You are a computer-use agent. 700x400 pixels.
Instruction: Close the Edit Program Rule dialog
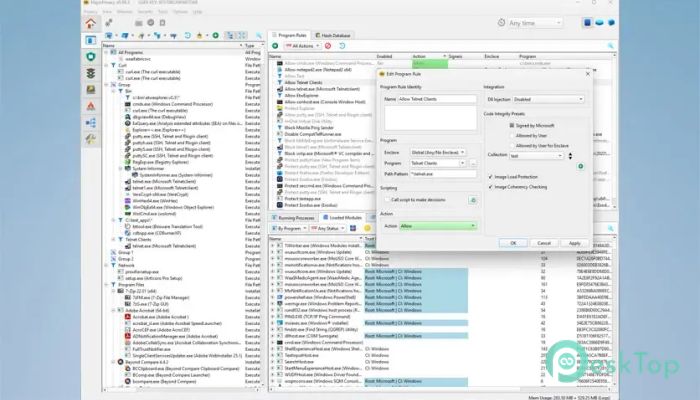[588, 74]
